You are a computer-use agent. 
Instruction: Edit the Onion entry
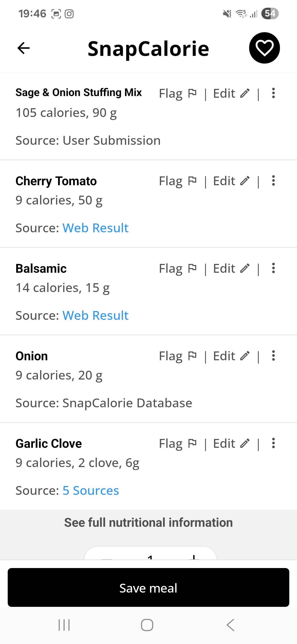(231, 356)
